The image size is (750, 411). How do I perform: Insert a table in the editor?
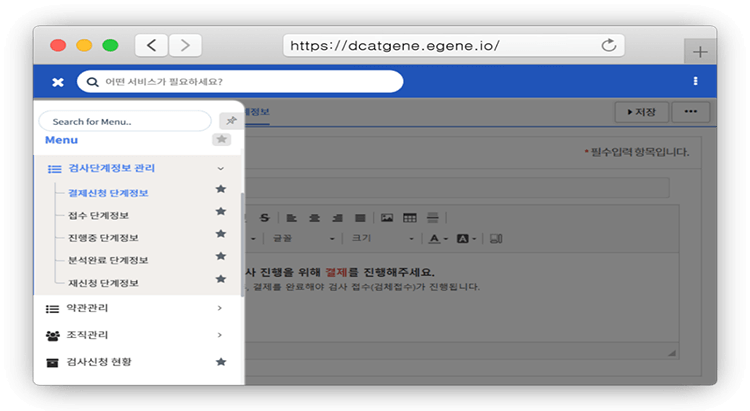[410, 217]
